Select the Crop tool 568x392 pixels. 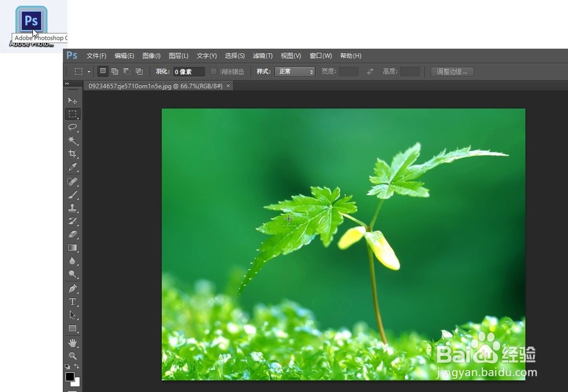coord(73,153)
